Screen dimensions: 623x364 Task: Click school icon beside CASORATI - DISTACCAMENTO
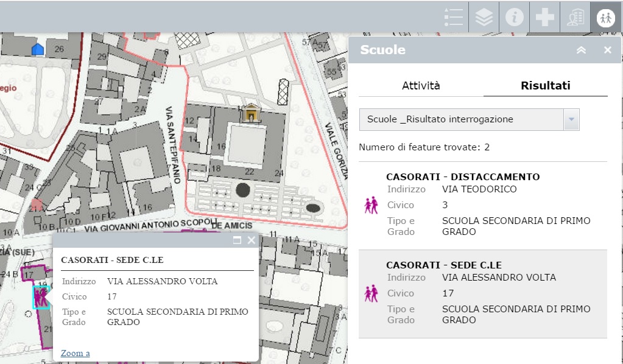371,206
